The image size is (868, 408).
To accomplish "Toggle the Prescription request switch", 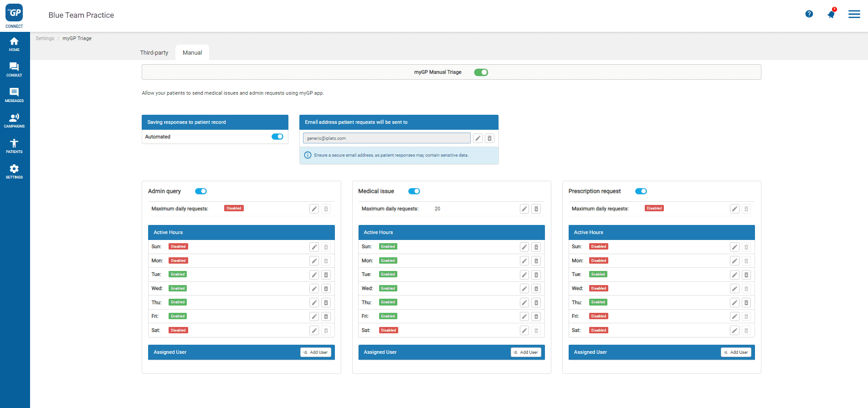I will tap(641, 191).
